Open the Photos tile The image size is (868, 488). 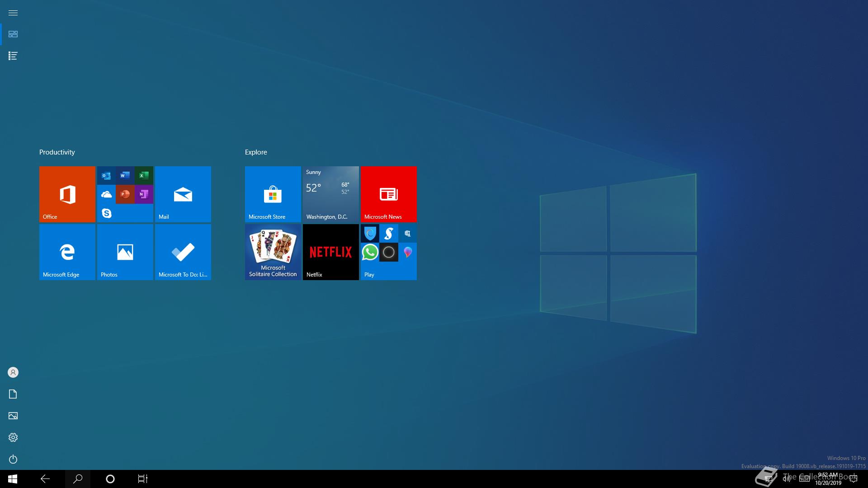click(125, 252)
